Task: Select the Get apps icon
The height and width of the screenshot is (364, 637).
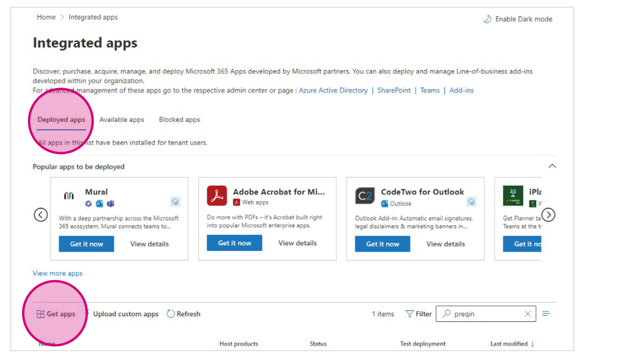Action: [x=40, y=314]
